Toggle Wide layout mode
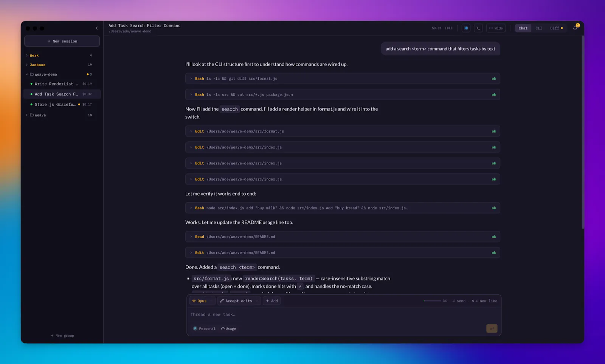Image resolution: width=605 pixels, height=364 pixels. (x=496, y=28)
